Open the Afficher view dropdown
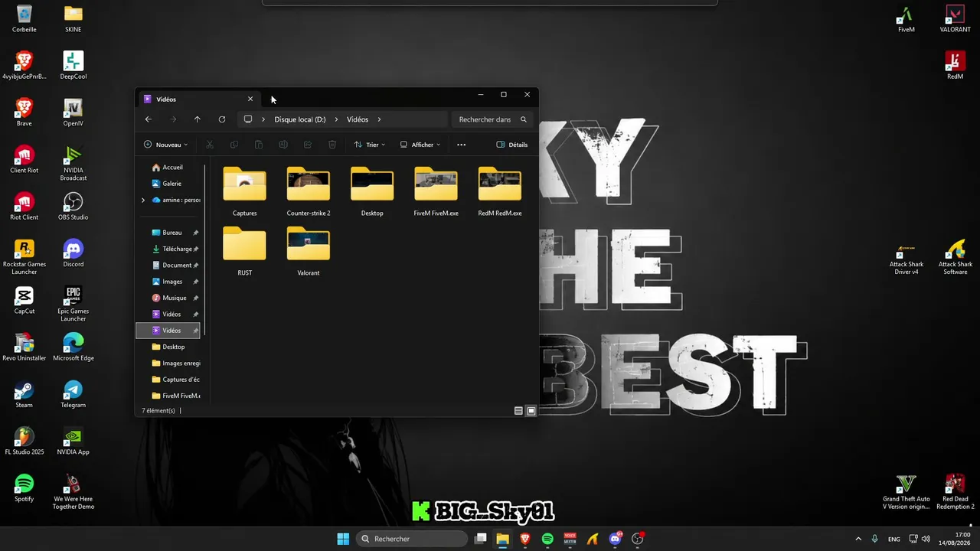This screenshot has height=551, width=980. tap(420, 145)
